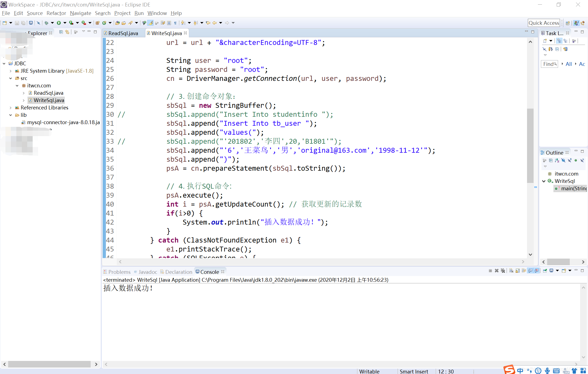Click the Open Perspective icon
This screenshot has height=374, width=588.
(x=568, y=23)
